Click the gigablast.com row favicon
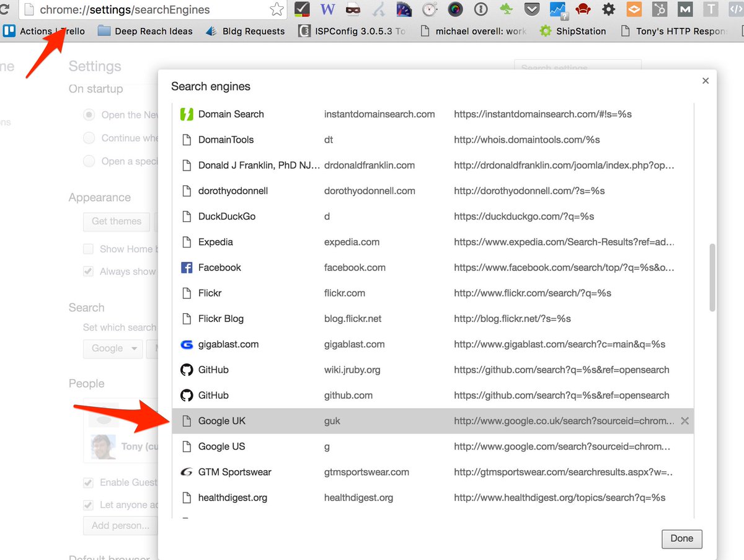The width and height of the screenshot is (744, 560). [x=186, y=344]
